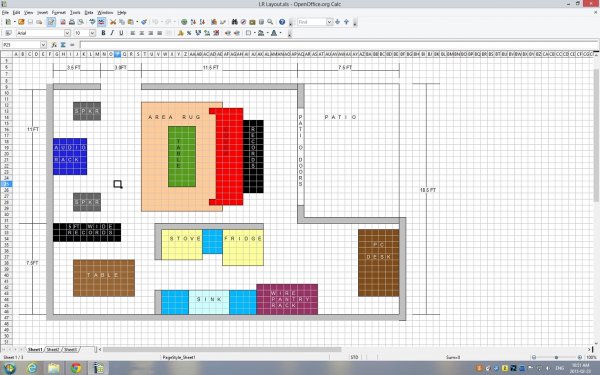Viewport: 600px width, 375px height.
Task: Sort the selection ascending
Action: pos(193,22)
